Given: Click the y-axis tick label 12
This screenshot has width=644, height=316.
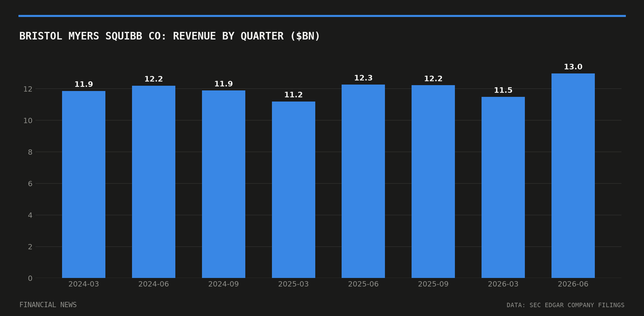Looking at the screenshot, I should [x=28, y=89].
